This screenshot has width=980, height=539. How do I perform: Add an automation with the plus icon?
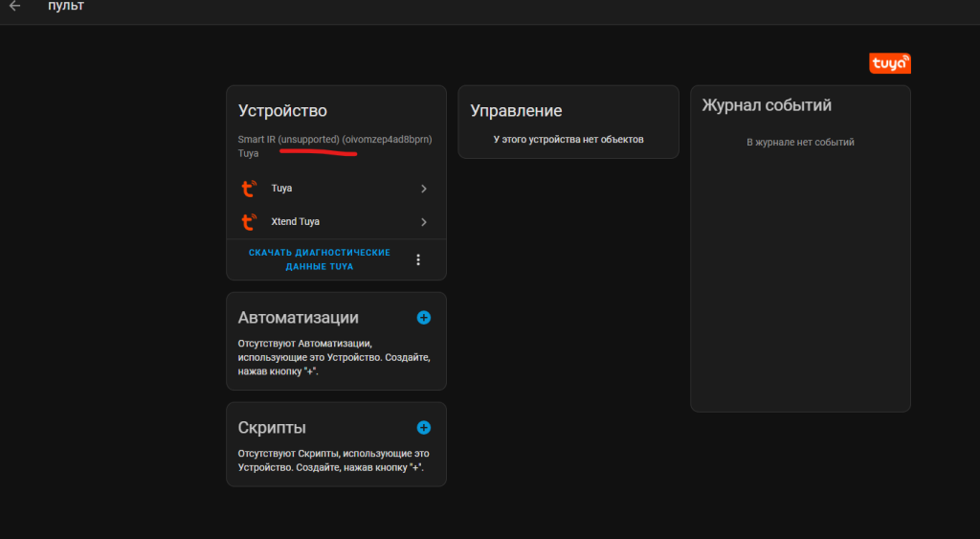coord(424,317)
